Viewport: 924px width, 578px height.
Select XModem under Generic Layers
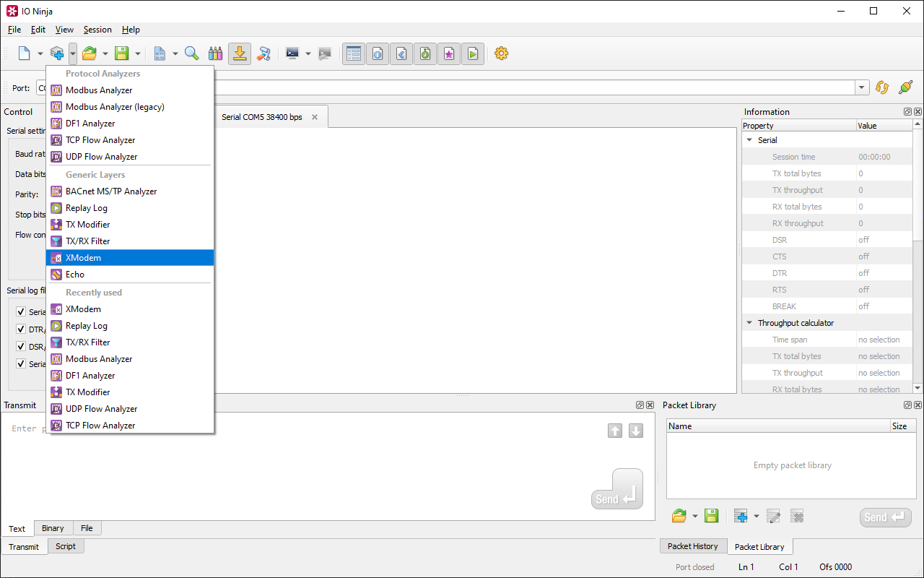coord(130,258)
